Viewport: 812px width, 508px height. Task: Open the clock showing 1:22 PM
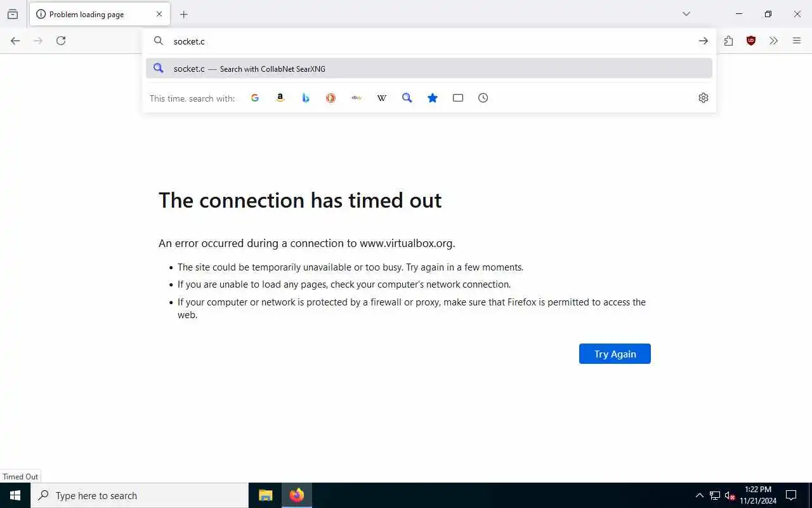click(758, 495)
